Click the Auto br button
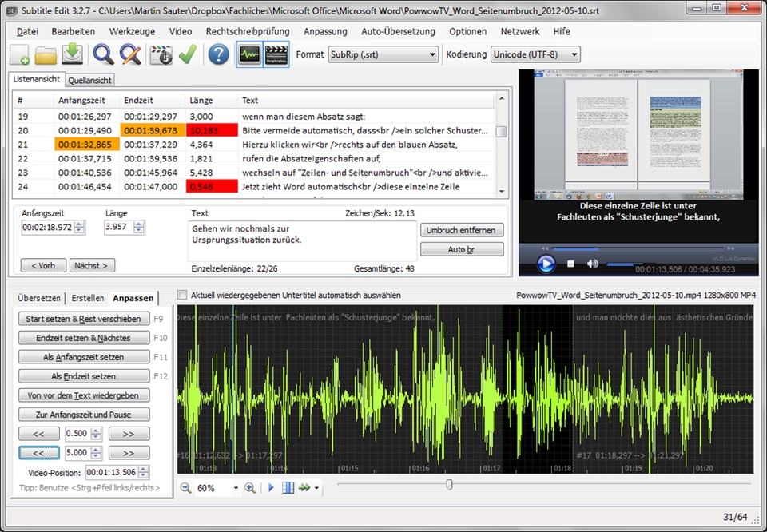Image resolution: width=767 pixels, height=532 pixels. coord(462,249)
